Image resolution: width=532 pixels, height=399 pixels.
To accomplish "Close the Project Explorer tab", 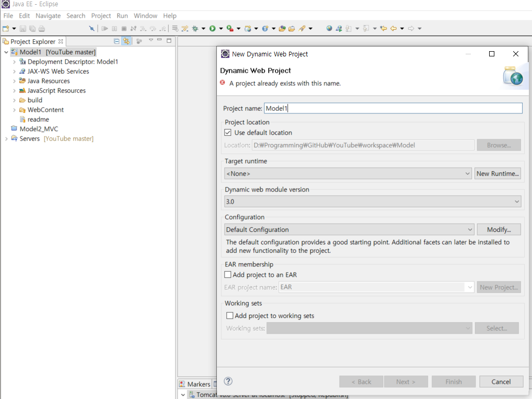I will pyautogui.click(x=61, y=41).
